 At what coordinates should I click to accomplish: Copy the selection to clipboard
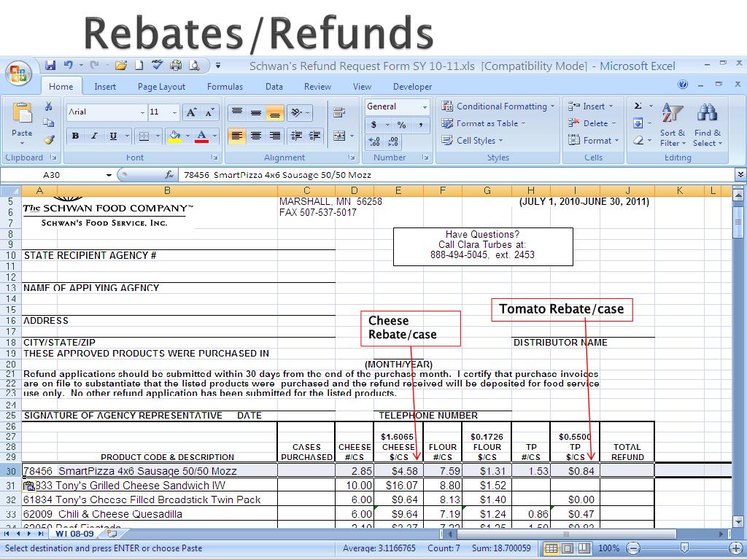tap(49, 122)
